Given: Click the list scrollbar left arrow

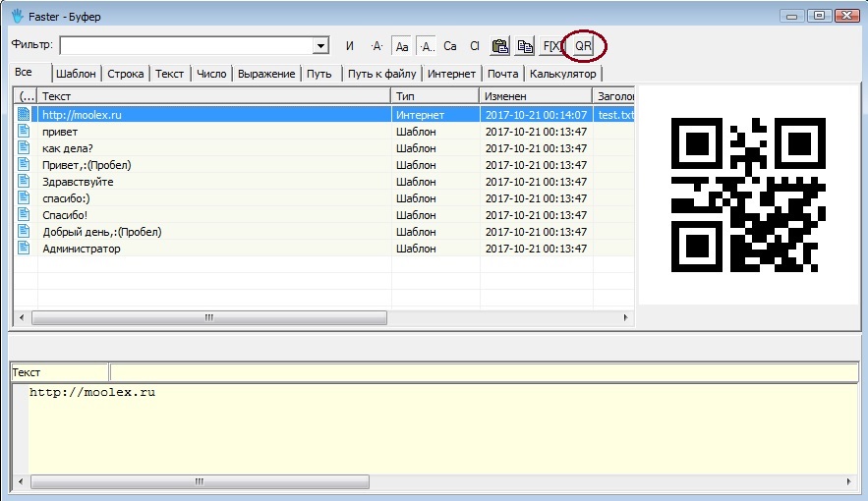Looking at the screenshot, I should (x=22, y=317).
